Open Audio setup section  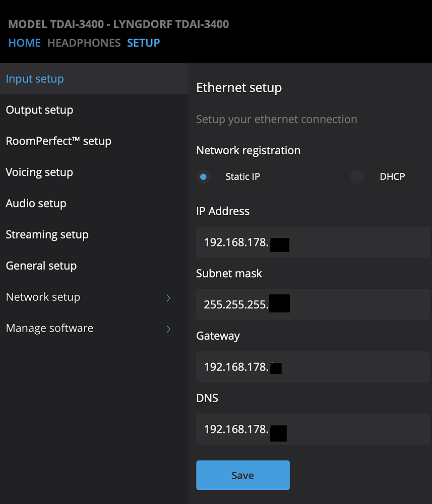(x=36, y=204)
